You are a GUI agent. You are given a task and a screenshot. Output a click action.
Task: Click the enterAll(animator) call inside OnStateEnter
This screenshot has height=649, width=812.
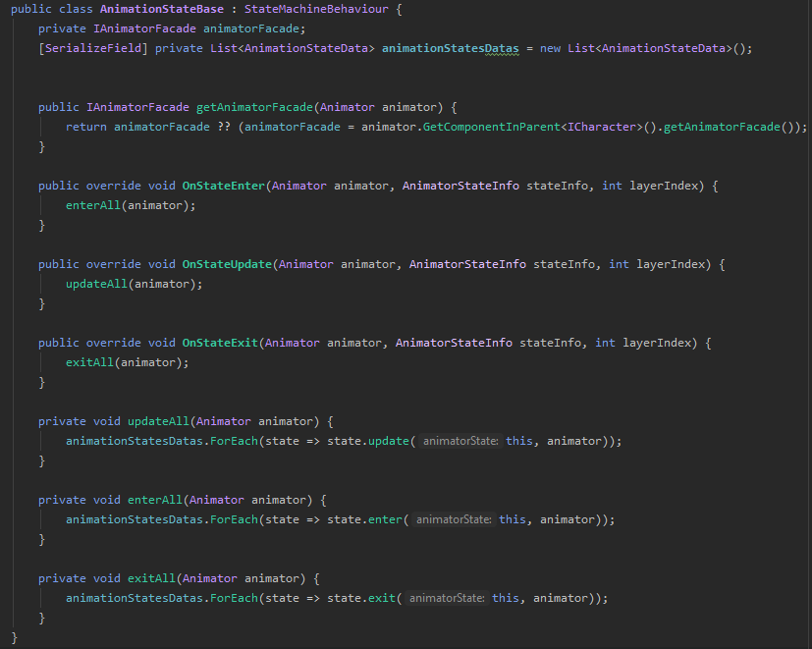click(131, 205)
